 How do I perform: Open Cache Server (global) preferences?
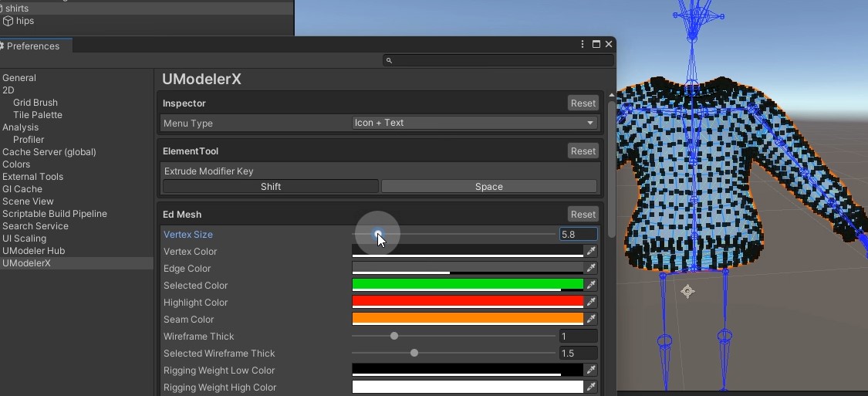pyautogui.click(x=49, y=152)
